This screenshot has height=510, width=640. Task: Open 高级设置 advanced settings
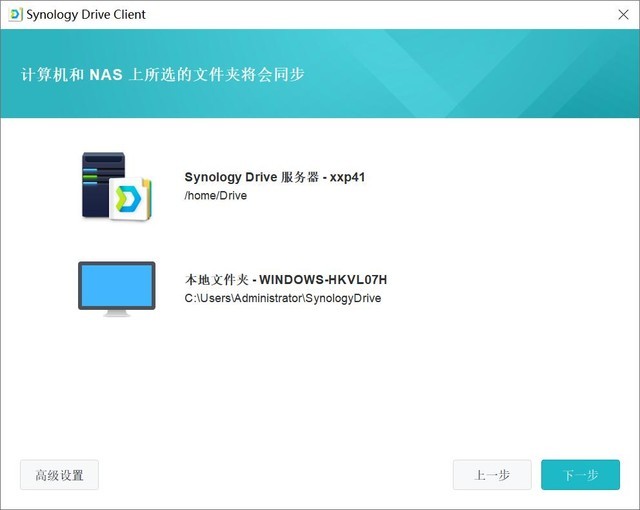pyautogui.click(x=59, y=475)
